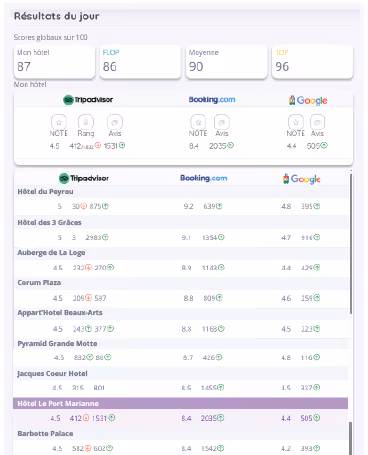Click green arrow beside Hôtel des 3 Grâces 1354 Booking

(221, 237)
